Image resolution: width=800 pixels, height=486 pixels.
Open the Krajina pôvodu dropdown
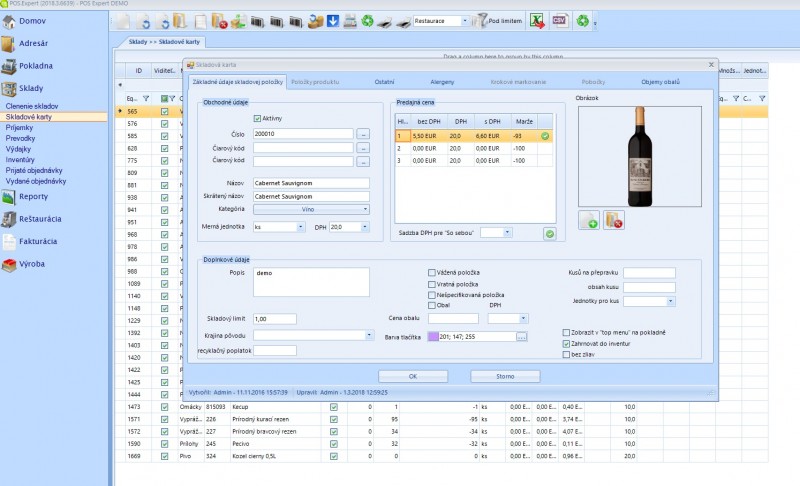click(x=369, y=335)
